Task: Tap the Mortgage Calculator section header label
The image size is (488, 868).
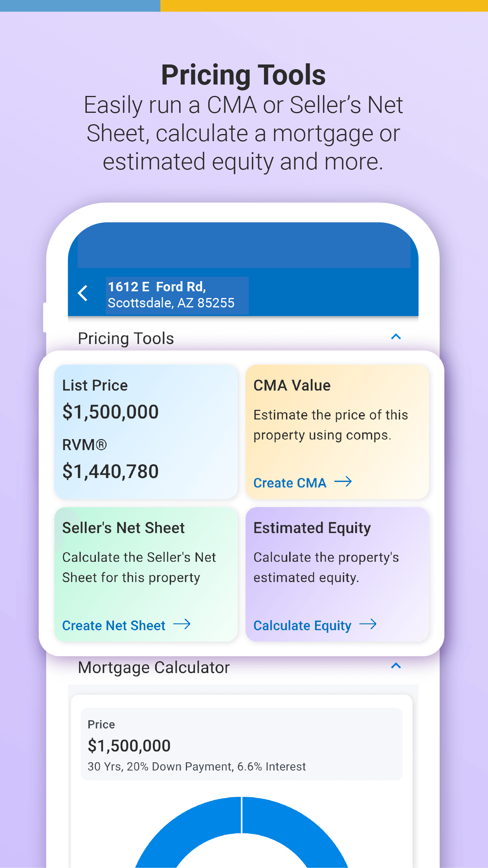Action: [x=154, y=668]
